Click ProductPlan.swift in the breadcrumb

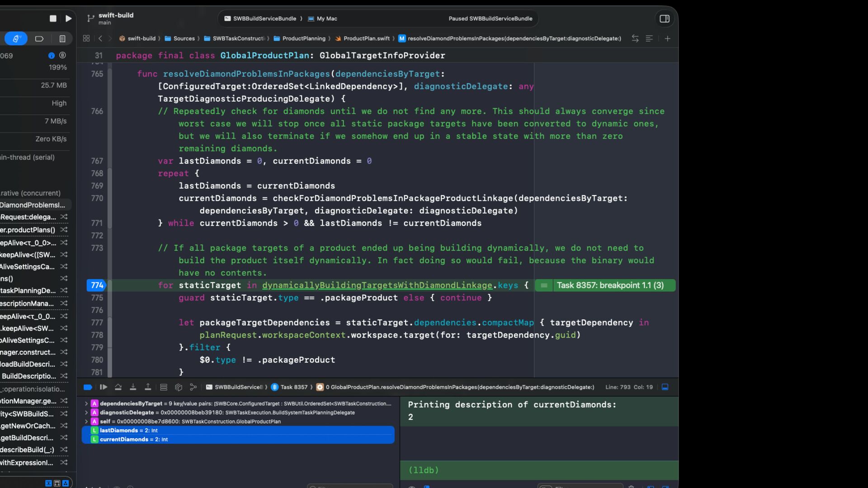click(366, 39)
